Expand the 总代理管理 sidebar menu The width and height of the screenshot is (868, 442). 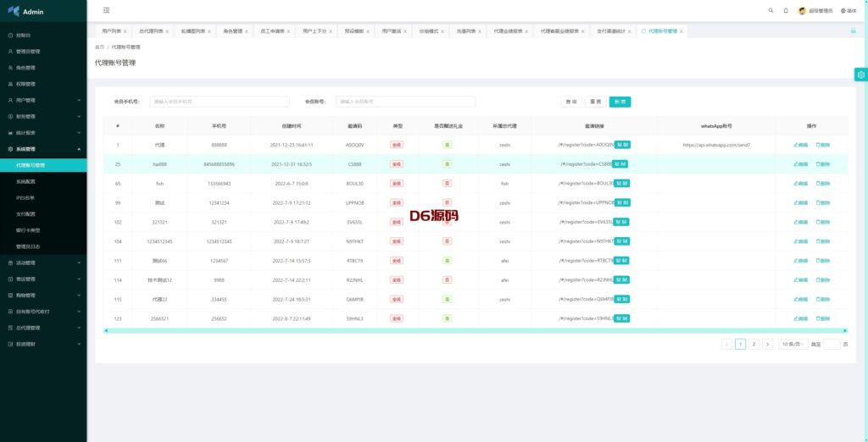(43, 328)
